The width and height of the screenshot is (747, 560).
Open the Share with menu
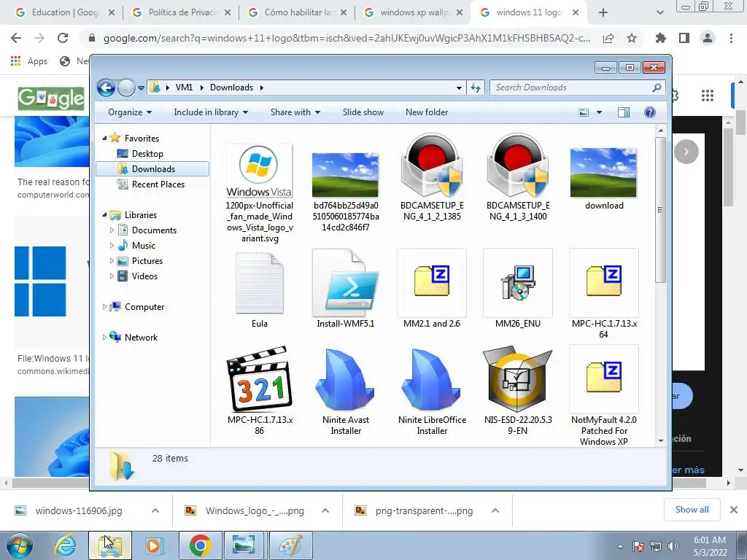295,112
